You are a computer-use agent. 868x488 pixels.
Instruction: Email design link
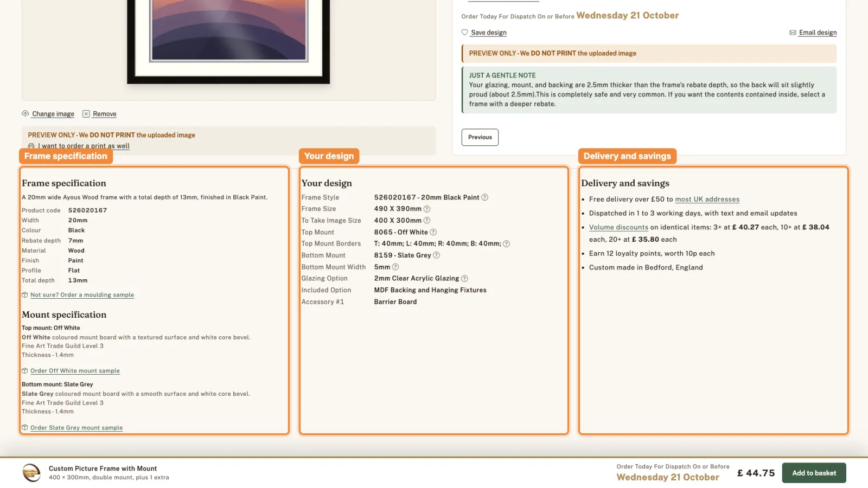tap(818, 33)
